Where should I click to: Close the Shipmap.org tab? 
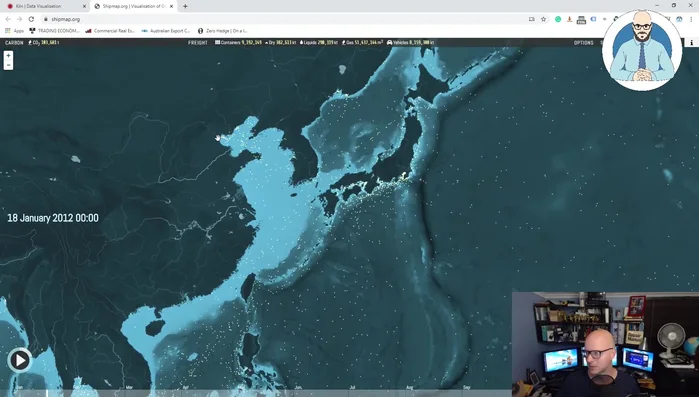(x=171, y=6)
